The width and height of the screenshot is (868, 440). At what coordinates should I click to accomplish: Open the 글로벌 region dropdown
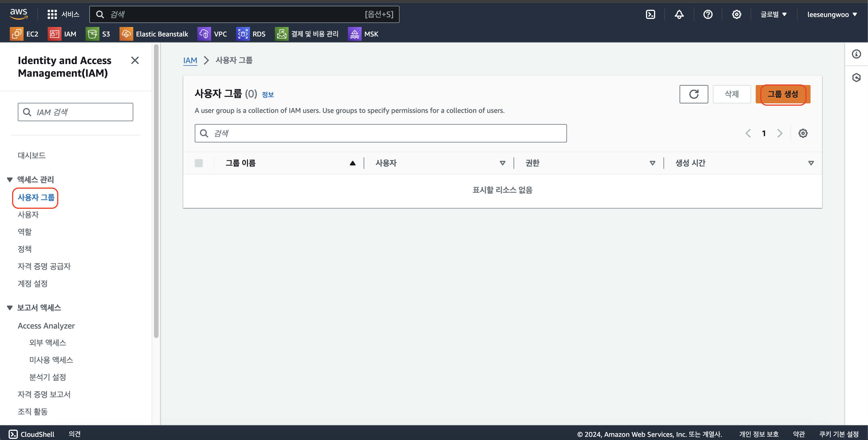pos(773,14)
